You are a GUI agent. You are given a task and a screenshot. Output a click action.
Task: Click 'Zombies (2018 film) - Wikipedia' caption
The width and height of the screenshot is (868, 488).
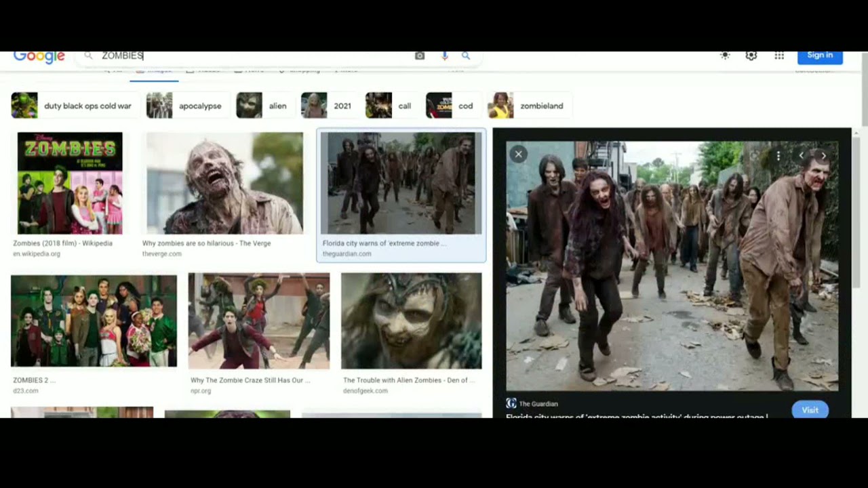coord(62,243)
